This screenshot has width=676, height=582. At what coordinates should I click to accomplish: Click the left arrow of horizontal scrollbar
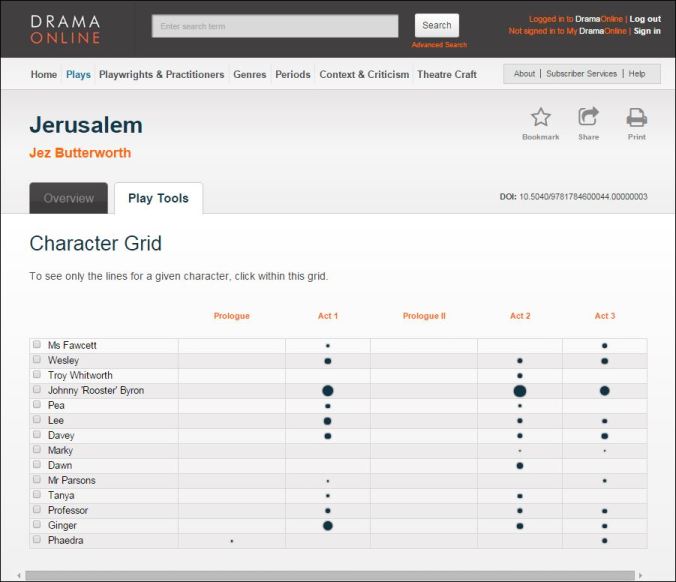(19, 576)
